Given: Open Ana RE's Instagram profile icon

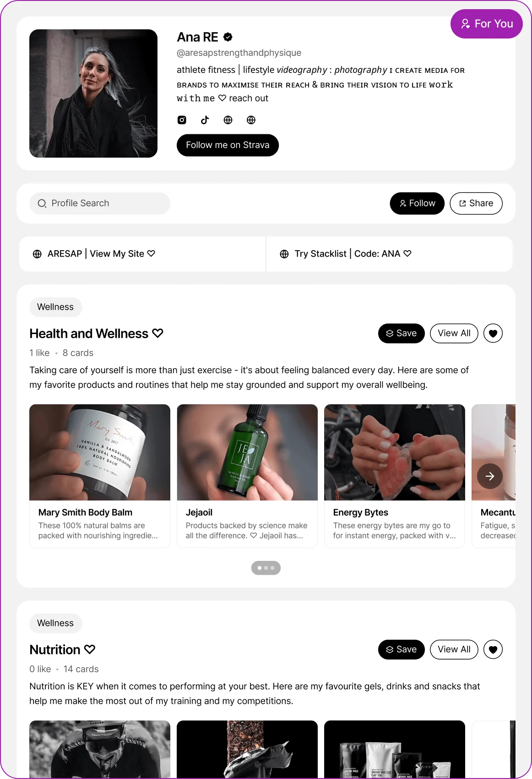Looking at the screenshot, I should pyautogui.click(x=182, y=120).
